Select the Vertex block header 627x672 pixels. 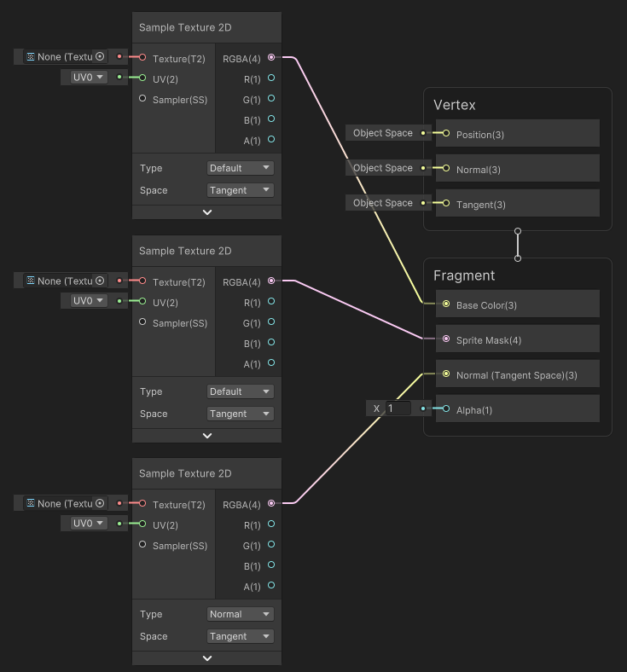pyautogui.click(x=455, y=105)
